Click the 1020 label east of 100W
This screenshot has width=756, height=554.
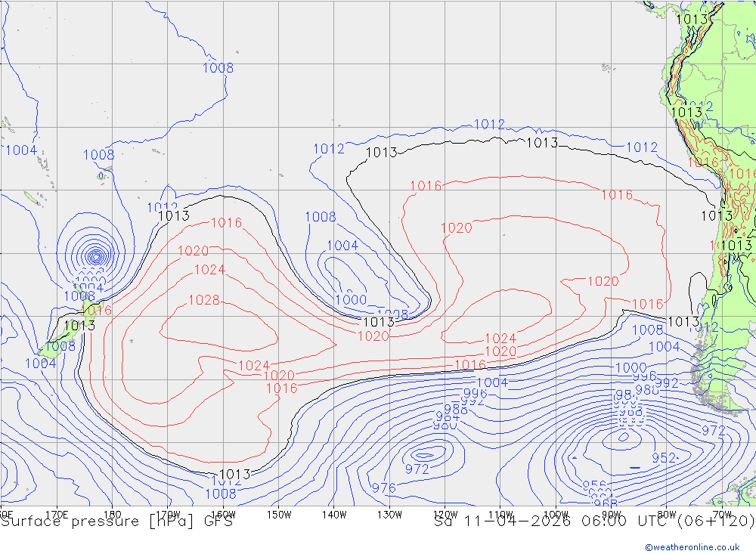point(603,281)
